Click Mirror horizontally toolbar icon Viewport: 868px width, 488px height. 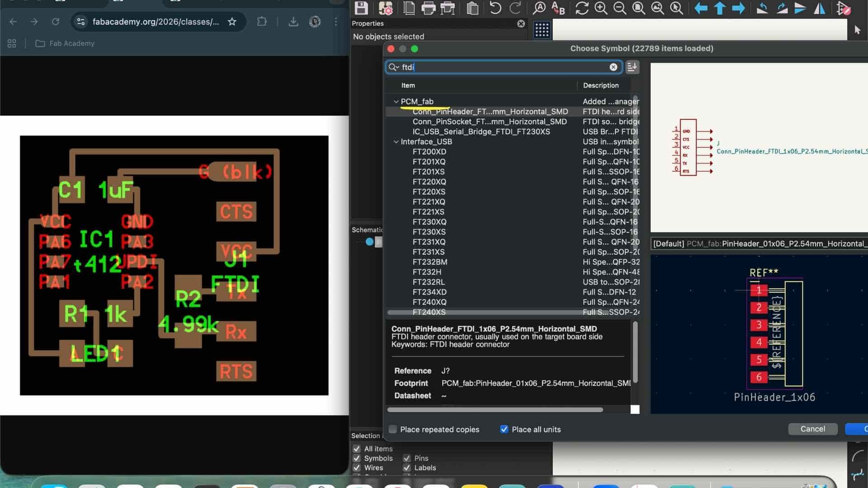tap(819, 8)
